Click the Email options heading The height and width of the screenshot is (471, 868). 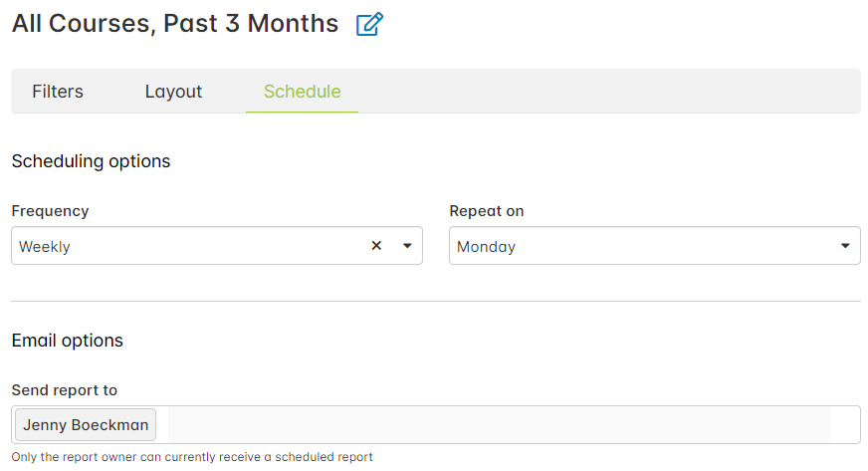coord(68,341)
